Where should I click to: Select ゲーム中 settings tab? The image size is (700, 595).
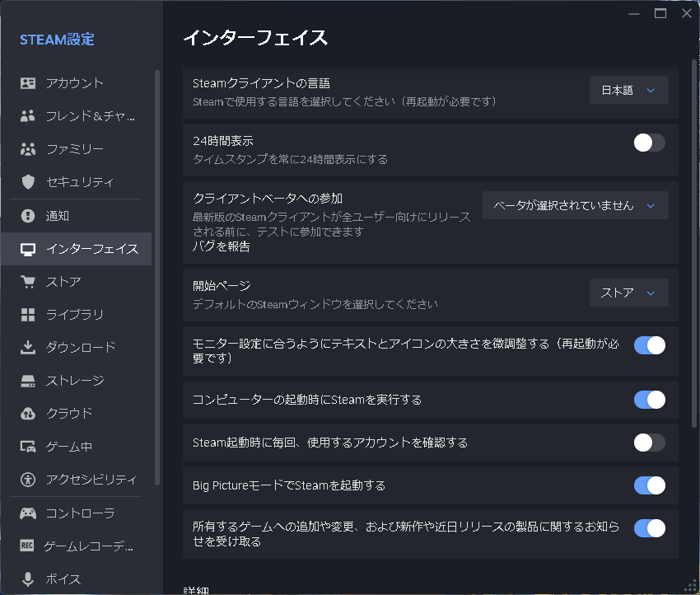coord(77,447)
